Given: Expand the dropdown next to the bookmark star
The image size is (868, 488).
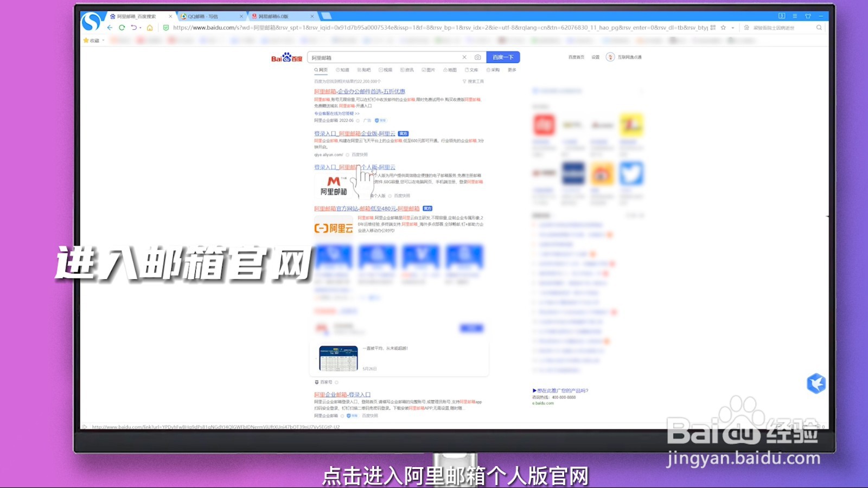Looking at the screenshot, I should coord(733,28).
